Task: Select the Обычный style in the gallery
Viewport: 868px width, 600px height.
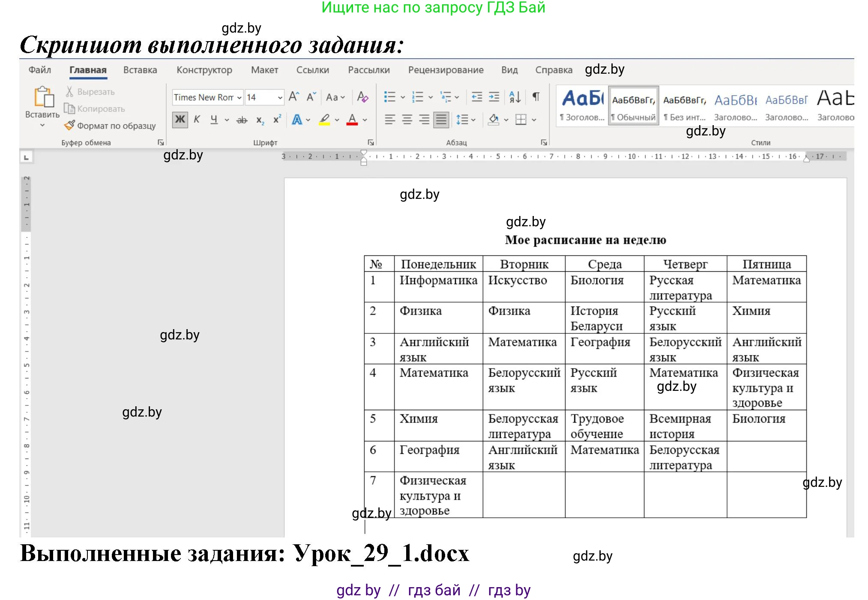Action: 633,105
